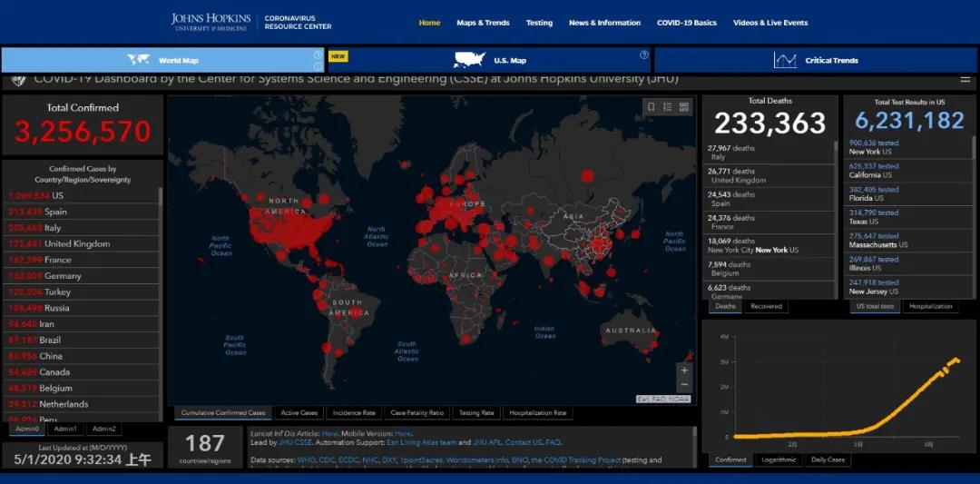980x484 pixels.
Task: Open the map legend list icon
Action: 667,107
